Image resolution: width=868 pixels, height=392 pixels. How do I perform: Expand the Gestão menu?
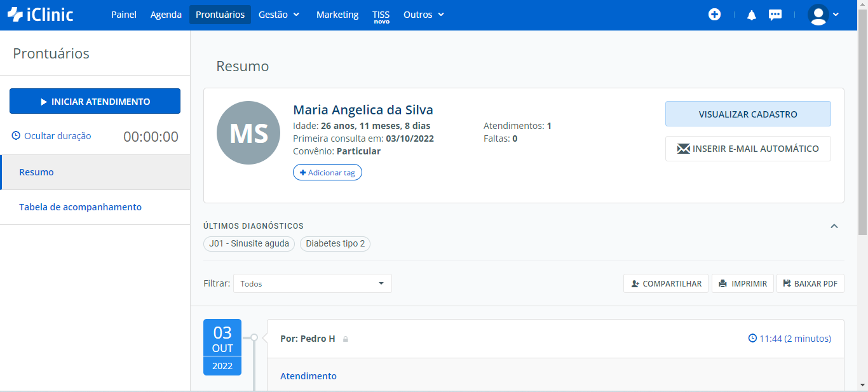pyautogui.click(x=279, y=15)
